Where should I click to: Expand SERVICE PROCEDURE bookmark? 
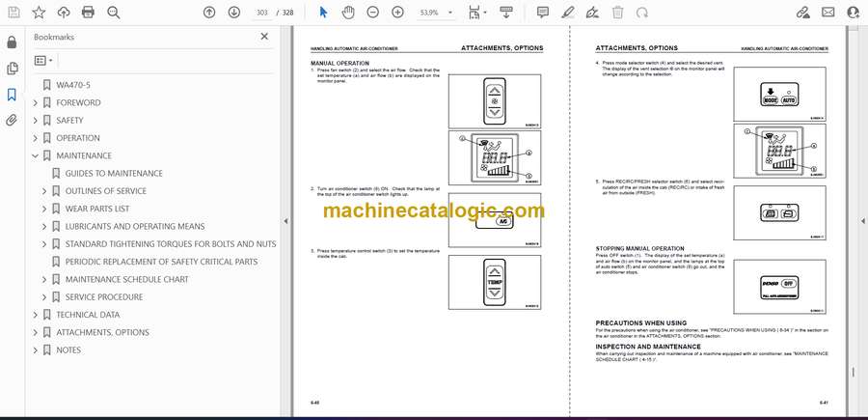44,297
